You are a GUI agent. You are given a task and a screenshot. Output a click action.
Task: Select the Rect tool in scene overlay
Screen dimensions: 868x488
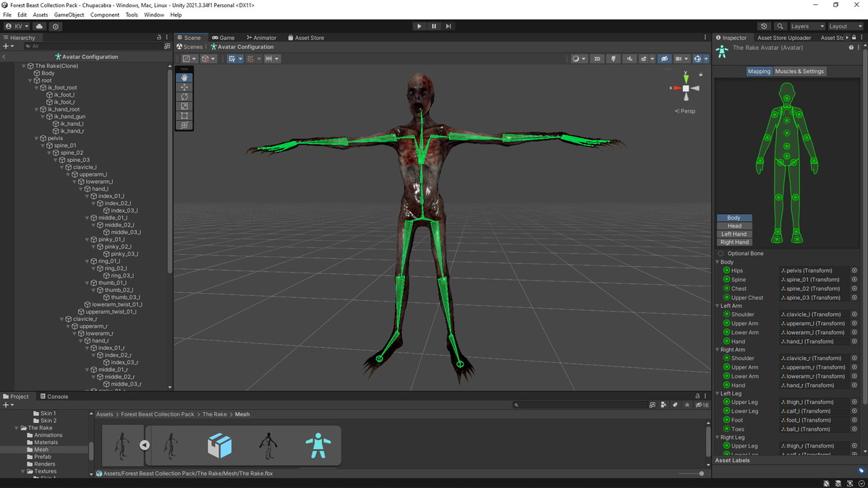(x=184, y=115)
